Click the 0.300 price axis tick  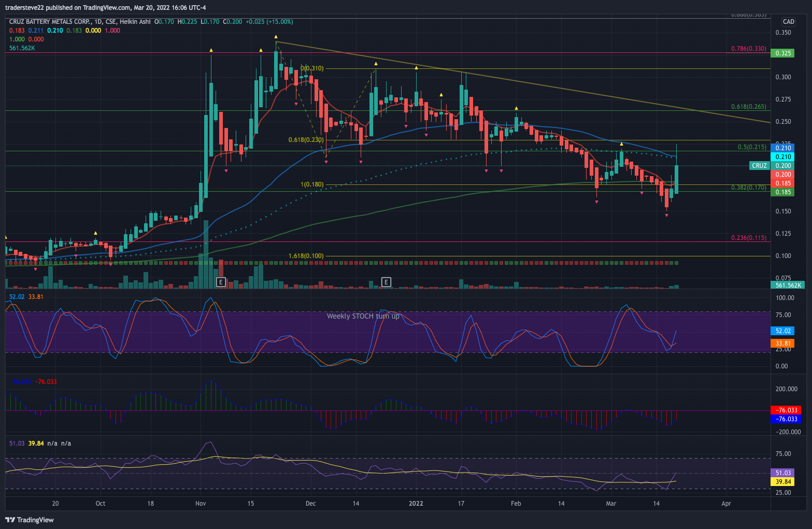point(783,77)
